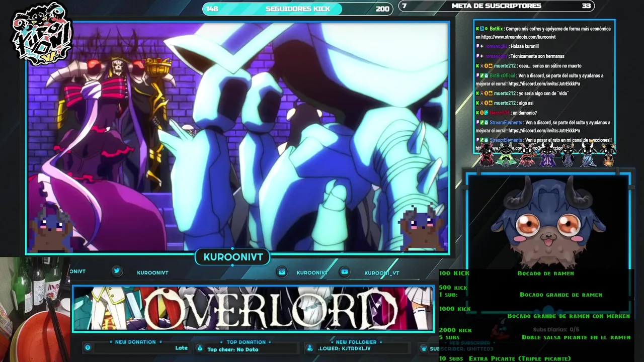Image resolution: width=644 pixels, height=362 pixels.
Task: Click the first StreamElements discord invite link
Action: pyautogui.click(x=544, y=131)
